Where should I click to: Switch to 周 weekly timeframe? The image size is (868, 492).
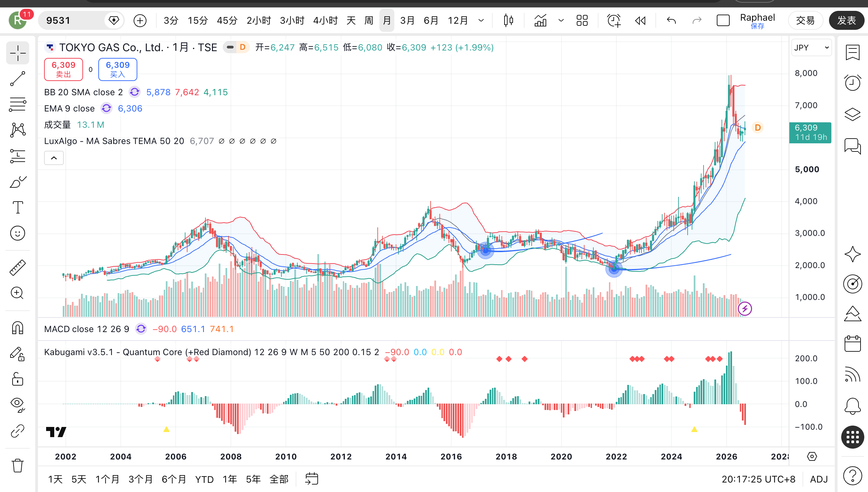click(x=369, y=20)
